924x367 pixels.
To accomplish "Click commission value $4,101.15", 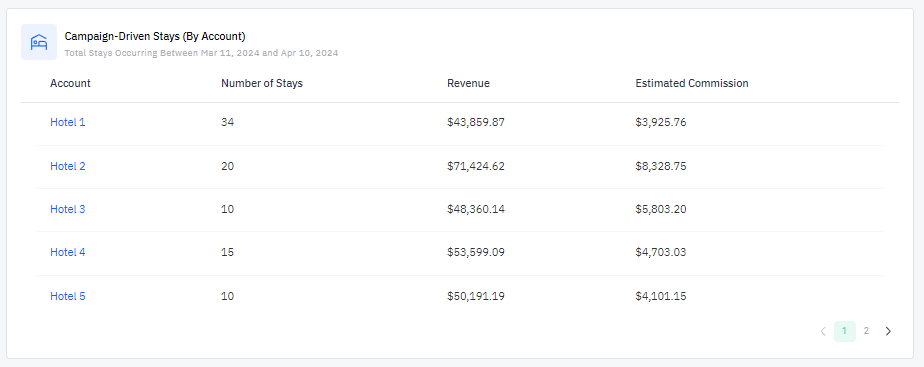I will pyautogui.click(x=661, y=296).
